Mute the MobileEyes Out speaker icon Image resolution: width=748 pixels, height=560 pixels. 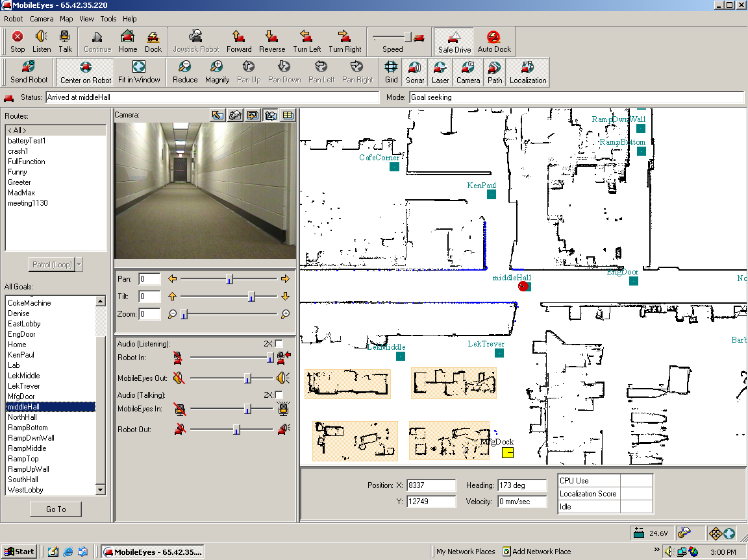(x=179, y=378)
